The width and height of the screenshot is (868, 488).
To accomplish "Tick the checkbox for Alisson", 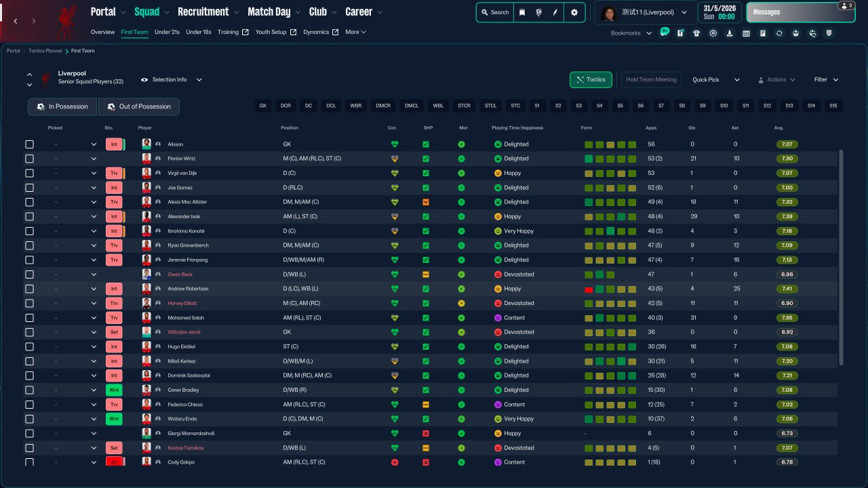I will [29, 144].
